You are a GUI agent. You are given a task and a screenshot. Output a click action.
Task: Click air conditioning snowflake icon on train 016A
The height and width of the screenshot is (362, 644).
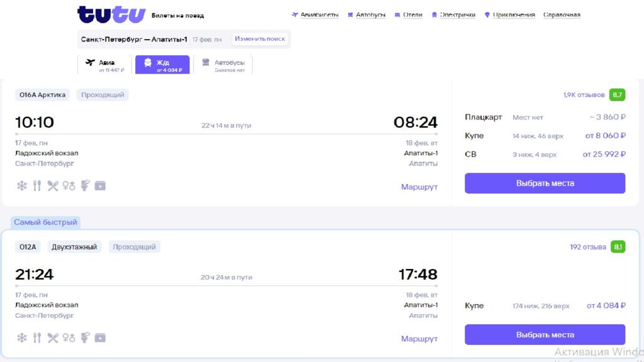tap(21, 185)
